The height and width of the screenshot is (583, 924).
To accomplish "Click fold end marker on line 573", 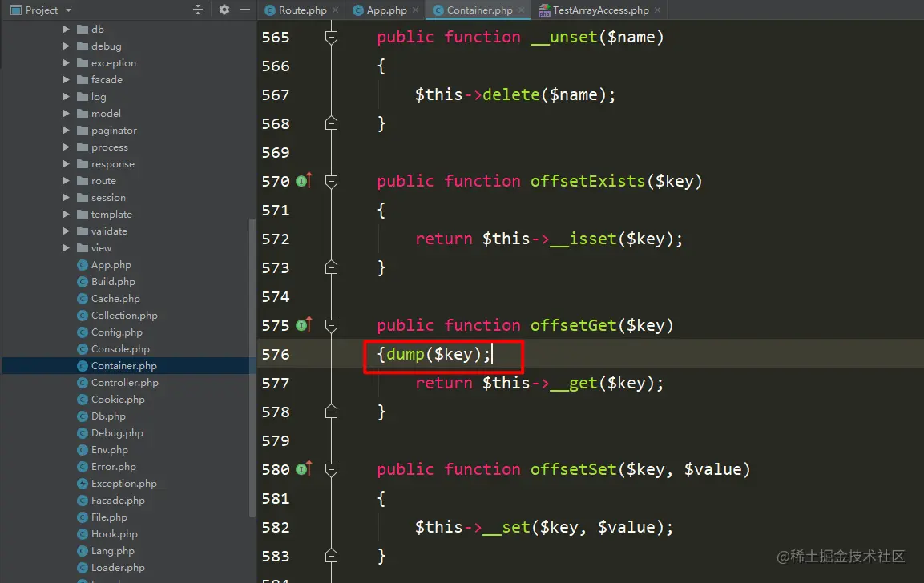I will click(331, 267).
